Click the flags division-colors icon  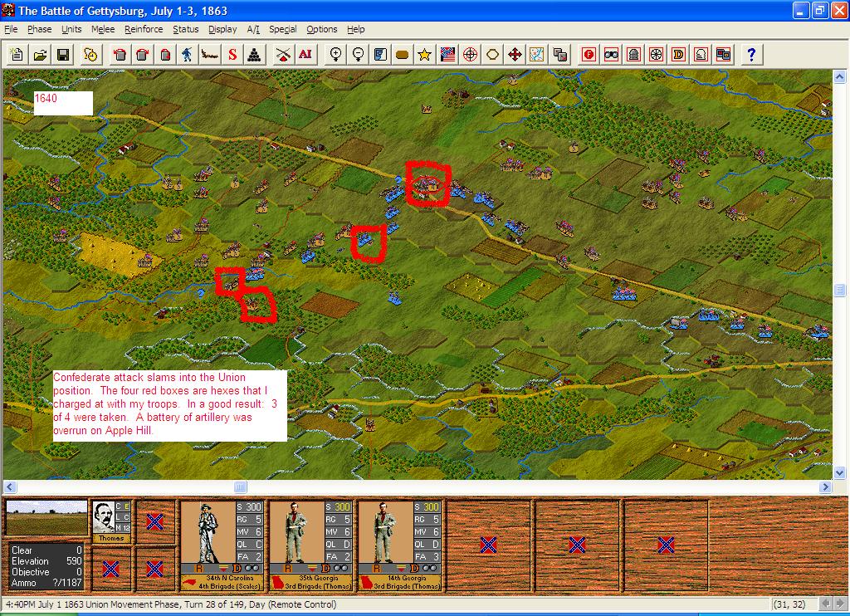(447, 54)
